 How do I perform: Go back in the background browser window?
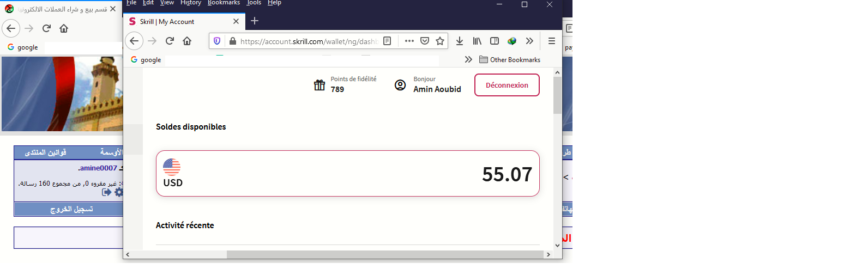click(x=11, y=28)
